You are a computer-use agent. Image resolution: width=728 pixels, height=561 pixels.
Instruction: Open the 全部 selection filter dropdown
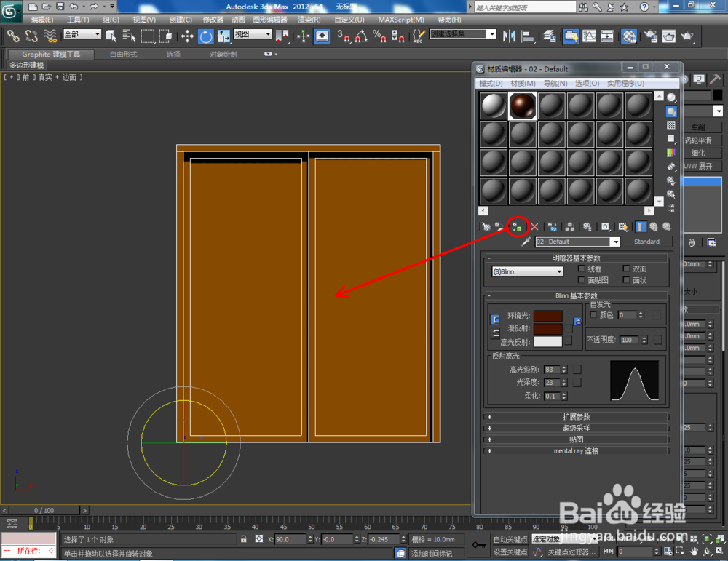[x=82, y=34]
